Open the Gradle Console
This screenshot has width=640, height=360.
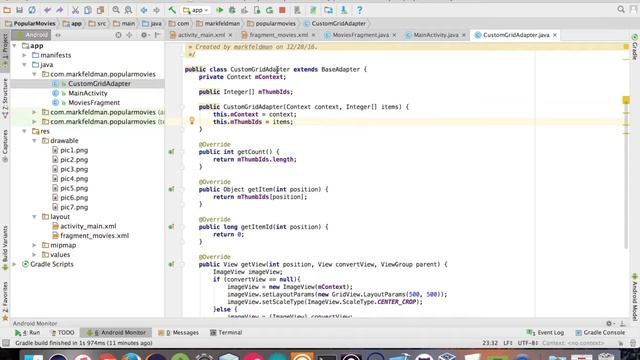[600, 333]
